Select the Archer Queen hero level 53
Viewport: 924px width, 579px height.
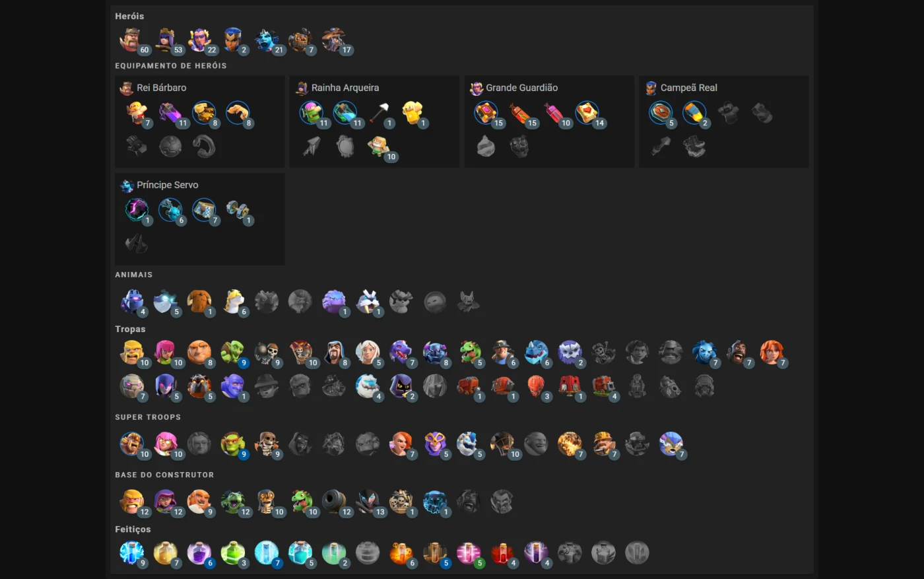point(166,40)
